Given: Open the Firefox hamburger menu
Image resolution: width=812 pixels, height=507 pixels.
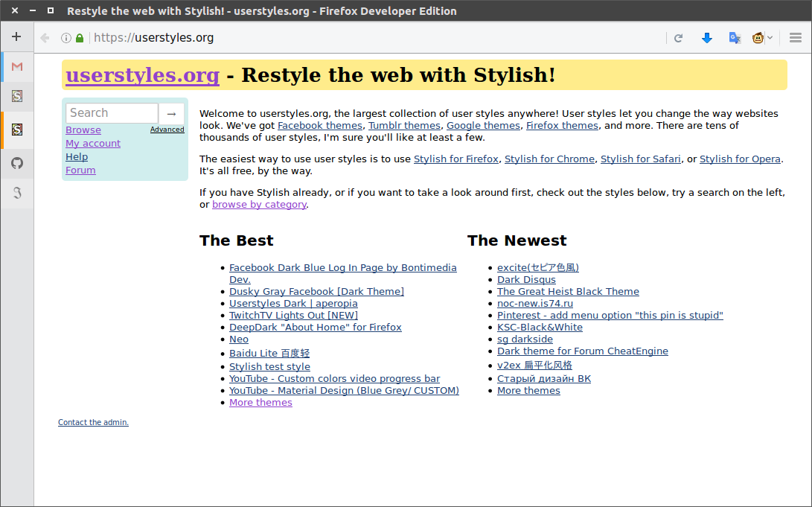Looking at the screenshot, I should point(796,38).
